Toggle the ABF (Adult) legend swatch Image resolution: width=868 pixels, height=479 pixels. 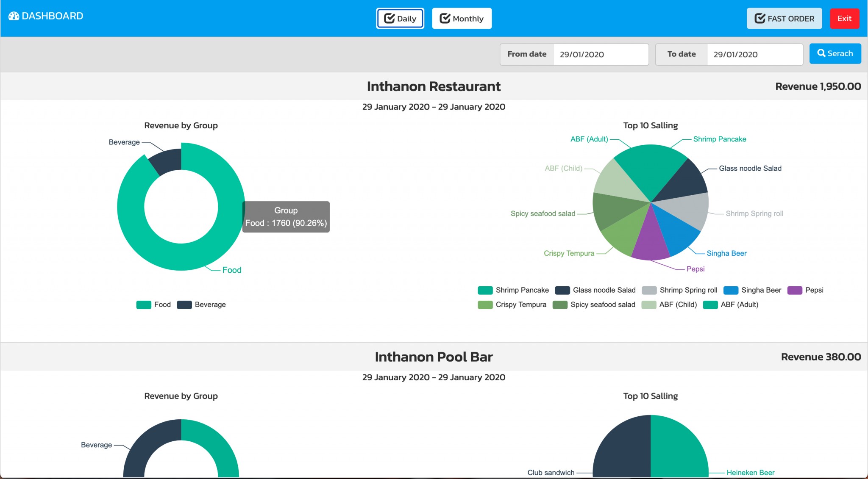(710, 305)
